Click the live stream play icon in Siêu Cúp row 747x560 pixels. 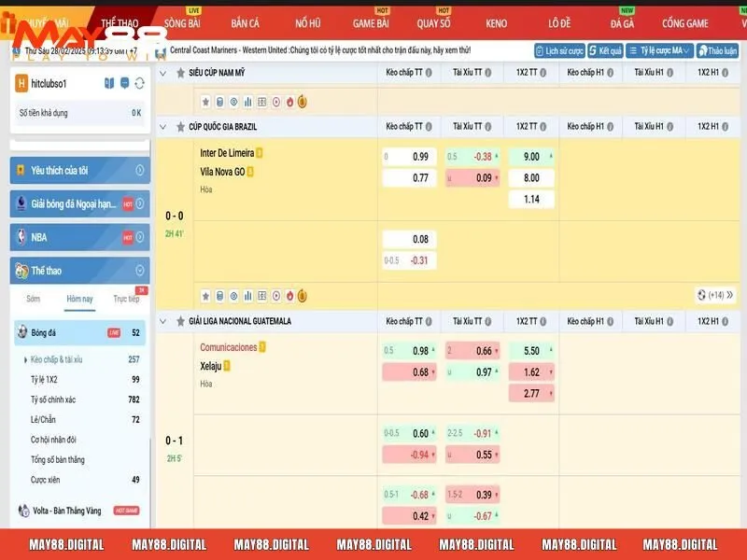click(276, 102)
